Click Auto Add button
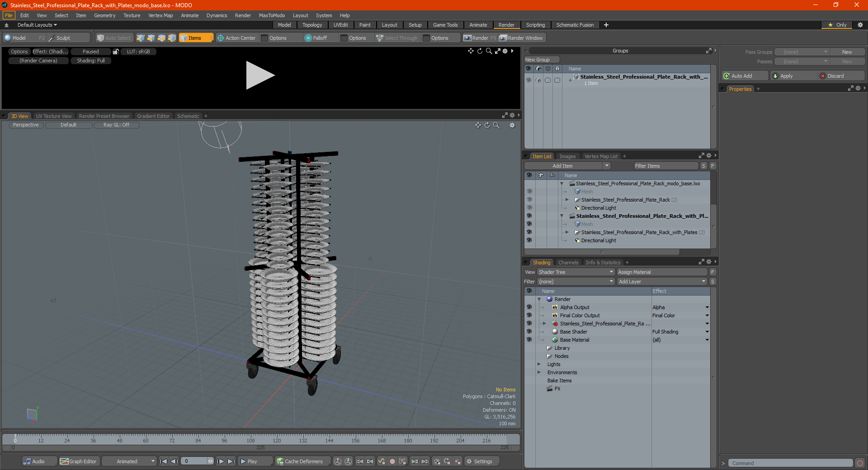Viewport: 868px width, 470px height. (x=745, y=76)
